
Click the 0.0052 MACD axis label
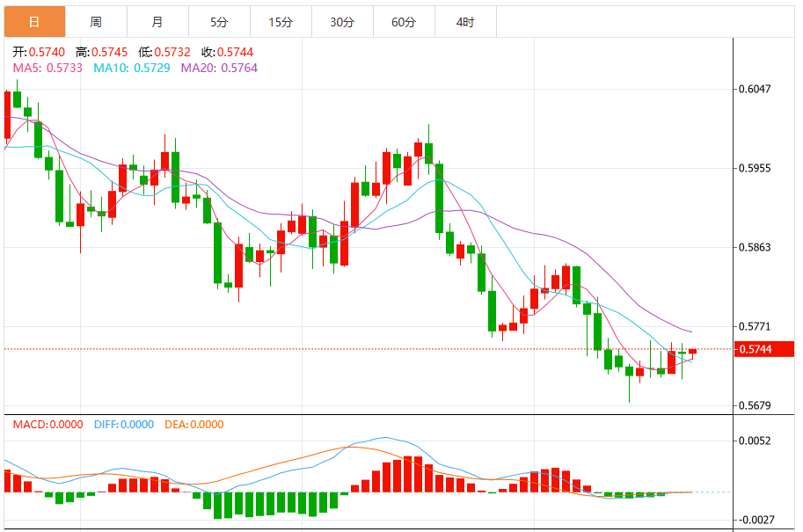coord(755,441)
